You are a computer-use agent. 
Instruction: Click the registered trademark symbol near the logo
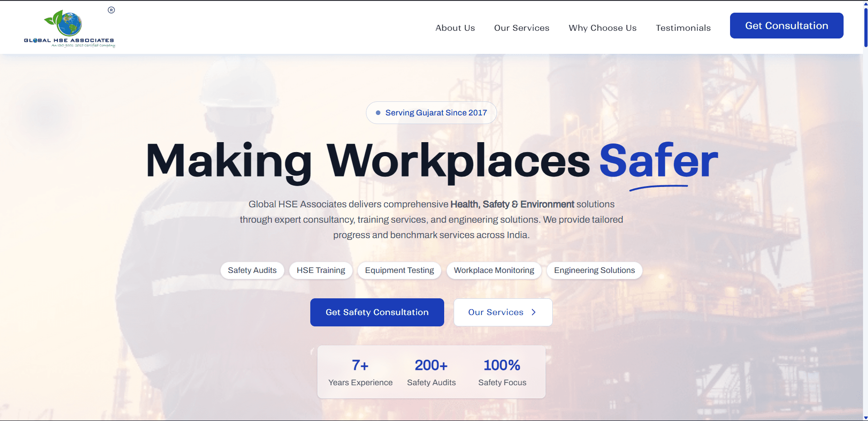(x=111, y=9)
